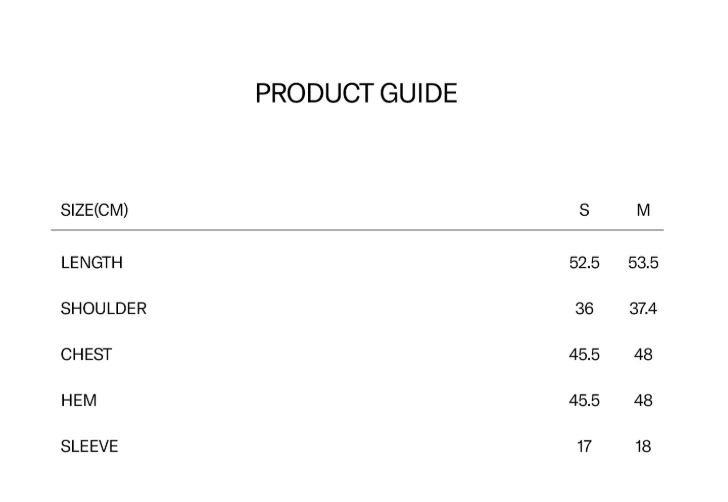Click the sleeve value 17 for S
The image size is (728, 502).
click(584, 446)
